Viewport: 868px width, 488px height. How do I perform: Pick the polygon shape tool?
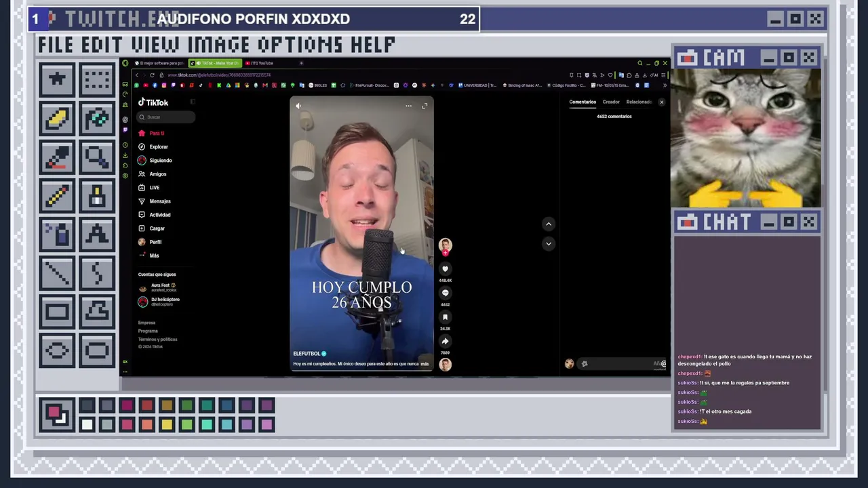click(x=98, y=312)
